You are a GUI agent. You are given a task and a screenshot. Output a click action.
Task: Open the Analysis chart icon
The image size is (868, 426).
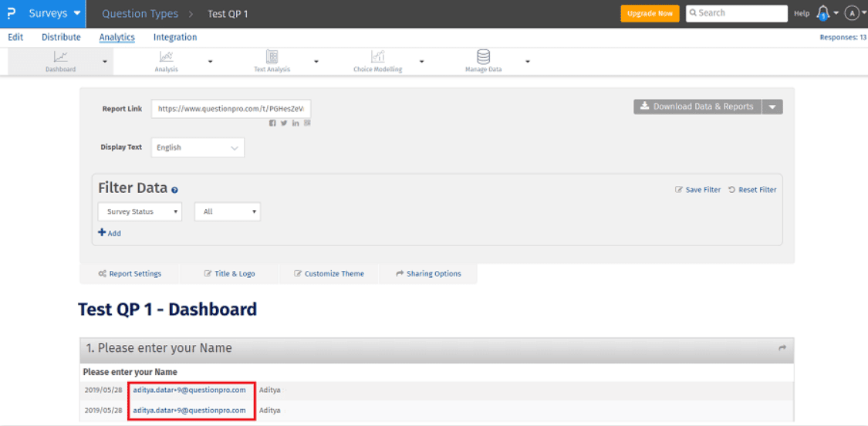tap(166, 56)
